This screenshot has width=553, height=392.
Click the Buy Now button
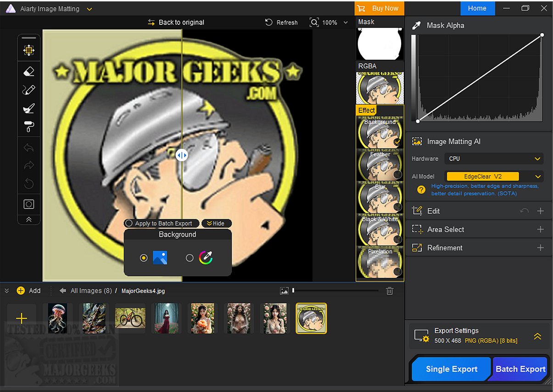pyautogui.click(x=379, y=8)
